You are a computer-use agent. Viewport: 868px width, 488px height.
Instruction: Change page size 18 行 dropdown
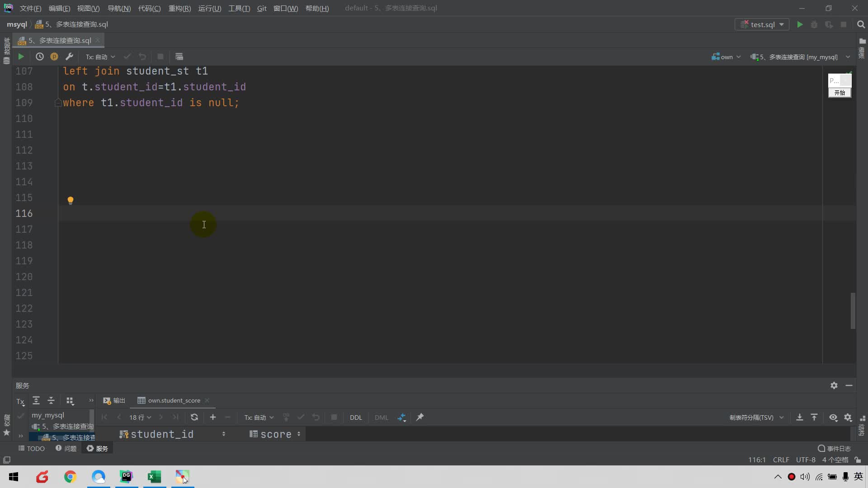pos(140,417)
